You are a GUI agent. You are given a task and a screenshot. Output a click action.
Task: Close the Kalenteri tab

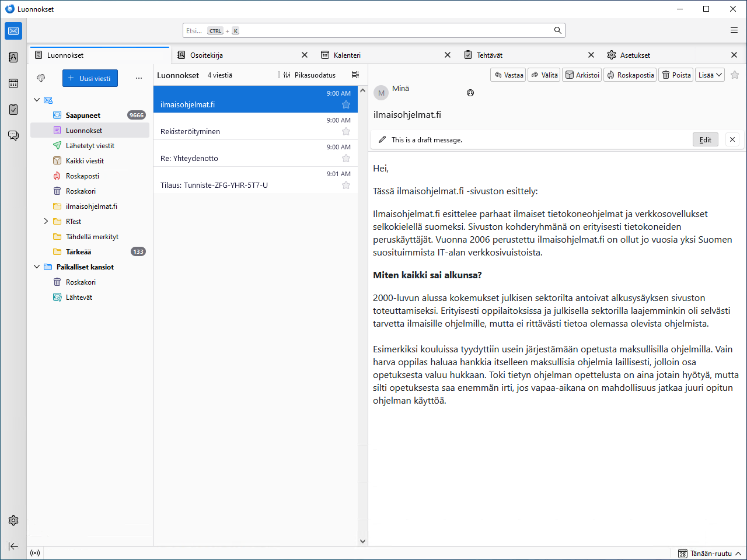tap(448, 55)
